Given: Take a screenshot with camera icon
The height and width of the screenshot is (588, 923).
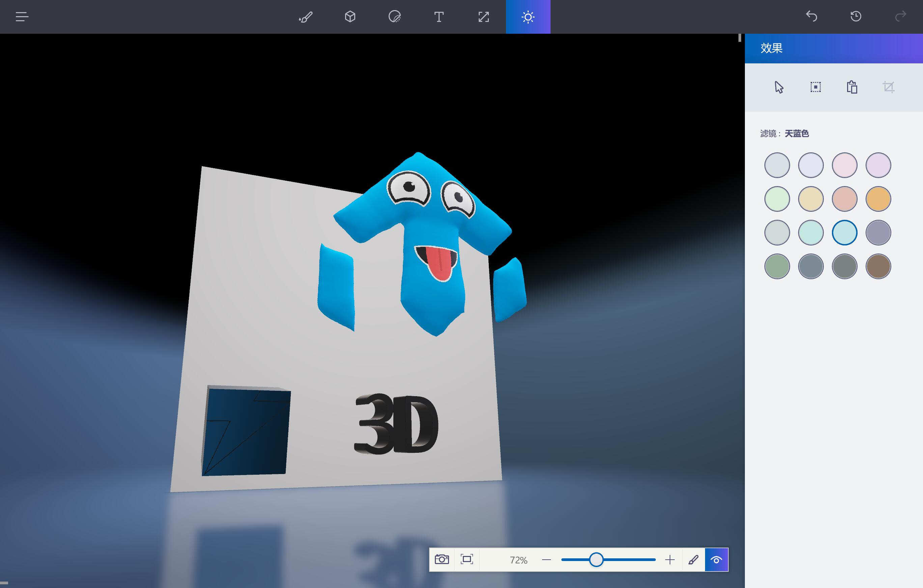Looking at the screenshot, I should point(442,559).
